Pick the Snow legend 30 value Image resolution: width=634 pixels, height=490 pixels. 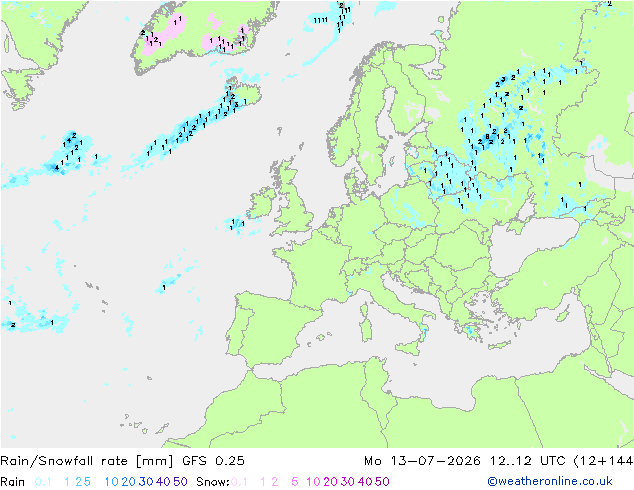[x=348, y=482]
